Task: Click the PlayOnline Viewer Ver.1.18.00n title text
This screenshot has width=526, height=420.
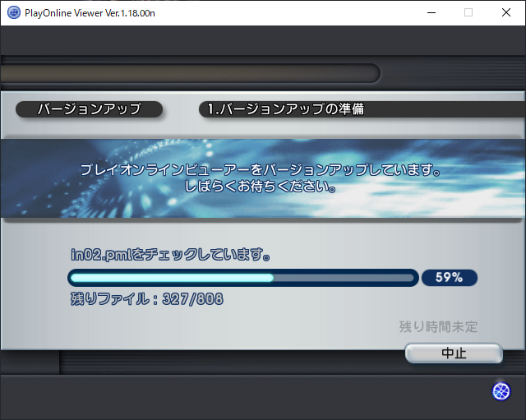Action: [x=90, y=13]
